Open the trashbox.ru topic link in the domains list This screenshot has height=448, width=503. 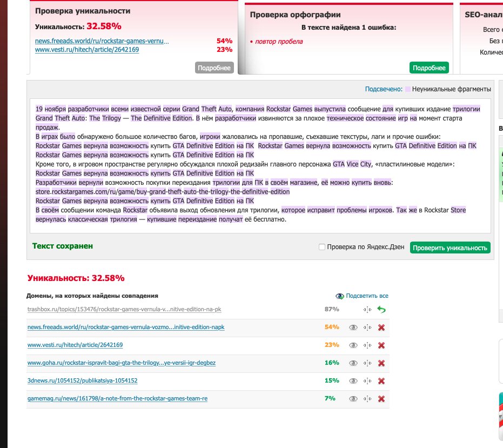click(124, 309)
